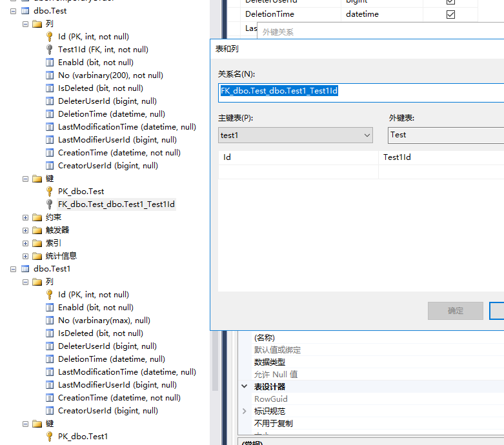Image resolution: width=504 pixels, height=445 pixels.
Task: Click the column icon beside DeleterUserId under dbo.Test
Action: tap(50, 101)
